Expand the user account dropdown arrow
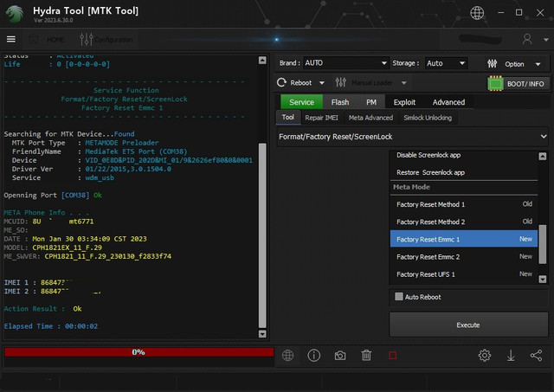This screenshot has height=392, width=554. click(546, 40)
